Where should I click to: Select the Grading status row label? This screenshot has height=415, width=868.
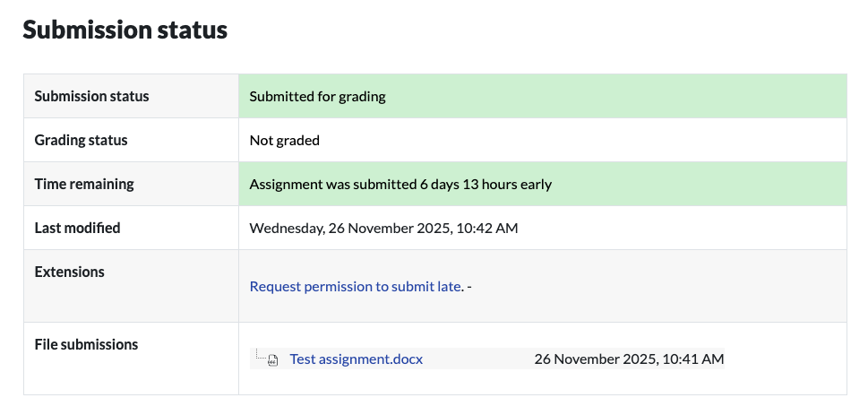(81, 140)
